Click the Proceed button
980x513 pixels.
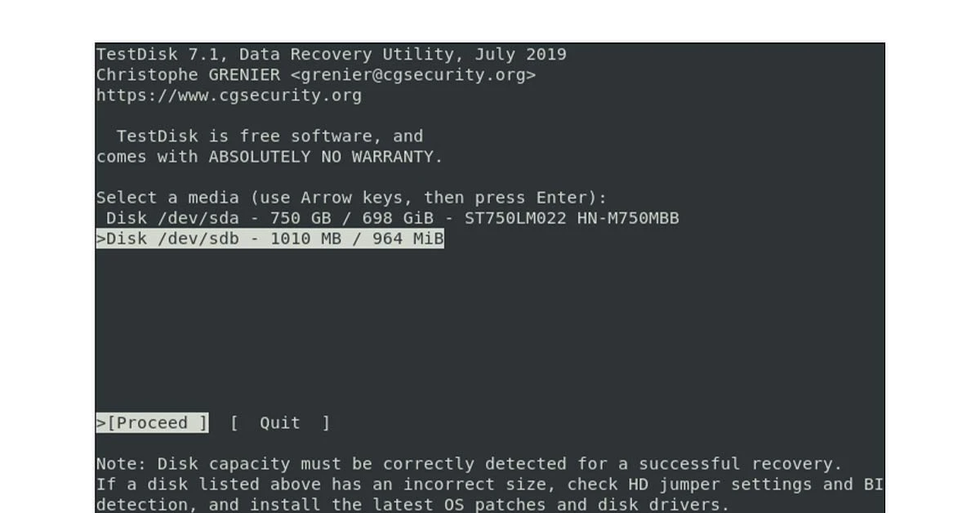tap(151, 422)
